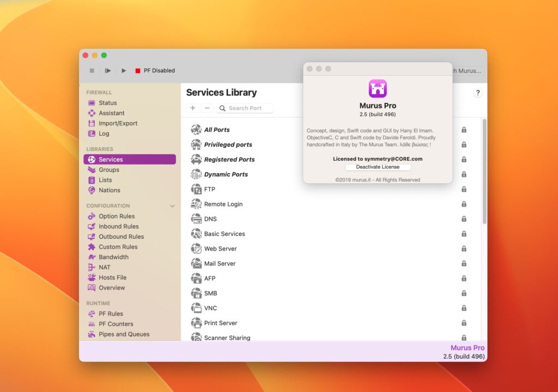View the firewall Log
The width and height of the screenshot is (558, 392).
[x=104, y=133]
